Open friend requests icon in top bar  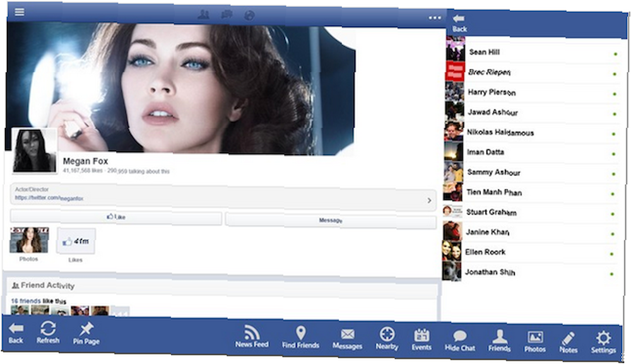click(204, 15)
